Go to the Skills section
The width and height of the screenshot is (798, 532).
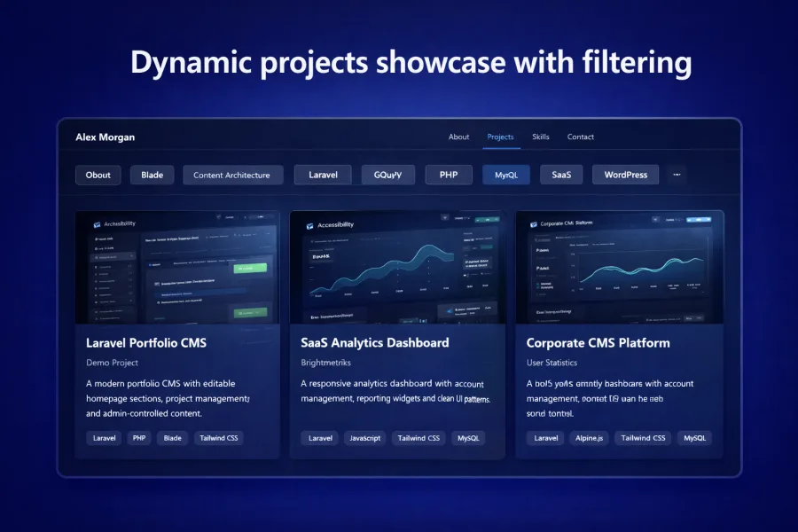tap(541, 137)
